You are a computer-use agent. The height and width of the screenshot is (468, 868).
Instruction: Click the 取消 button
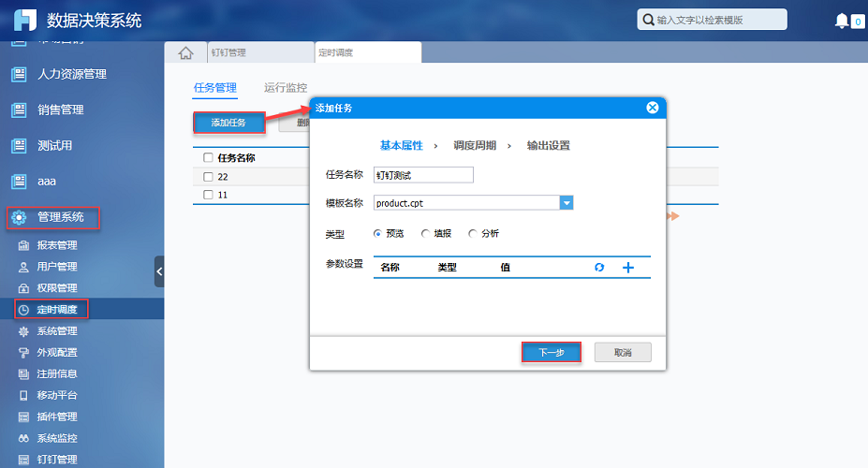tap(623, 352)
